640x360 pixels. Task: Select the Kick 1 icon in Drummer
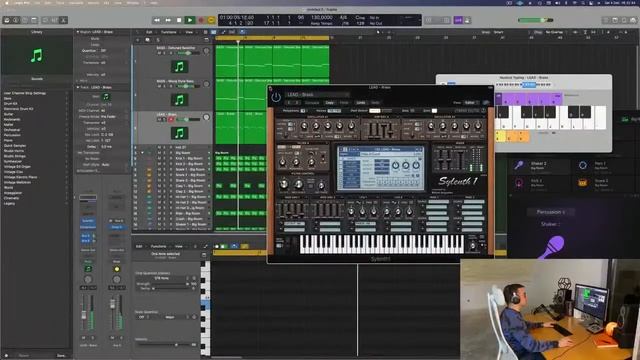pyautogui.click(x=519, y=182)
